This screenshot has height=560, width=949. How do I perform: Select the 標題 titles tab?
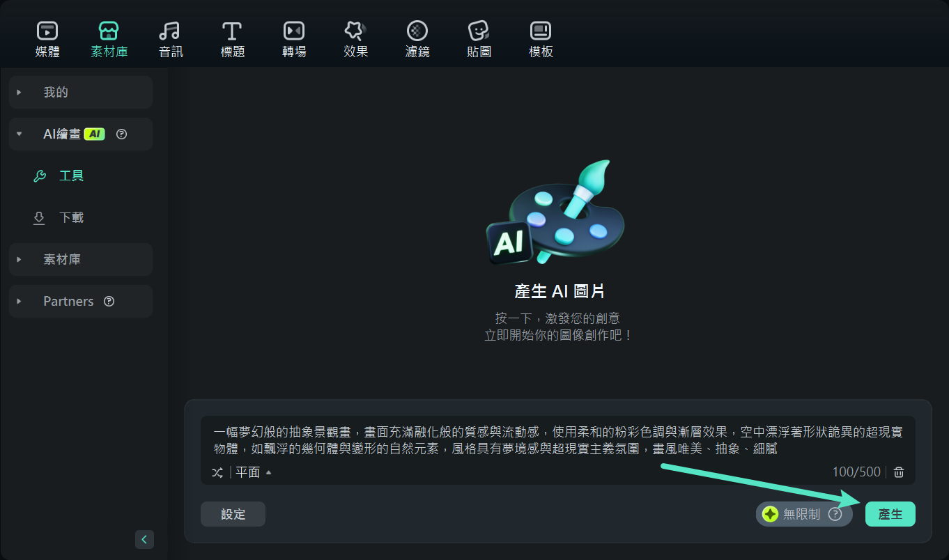[x=232, y=40]
